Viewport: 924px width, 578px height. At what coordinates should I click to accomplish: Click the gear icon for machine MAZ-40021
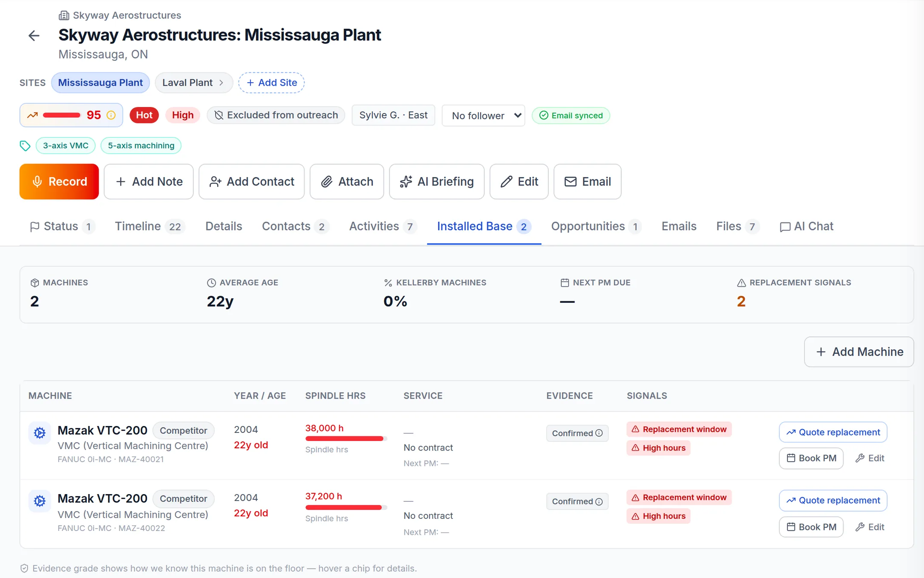[40, 433]
